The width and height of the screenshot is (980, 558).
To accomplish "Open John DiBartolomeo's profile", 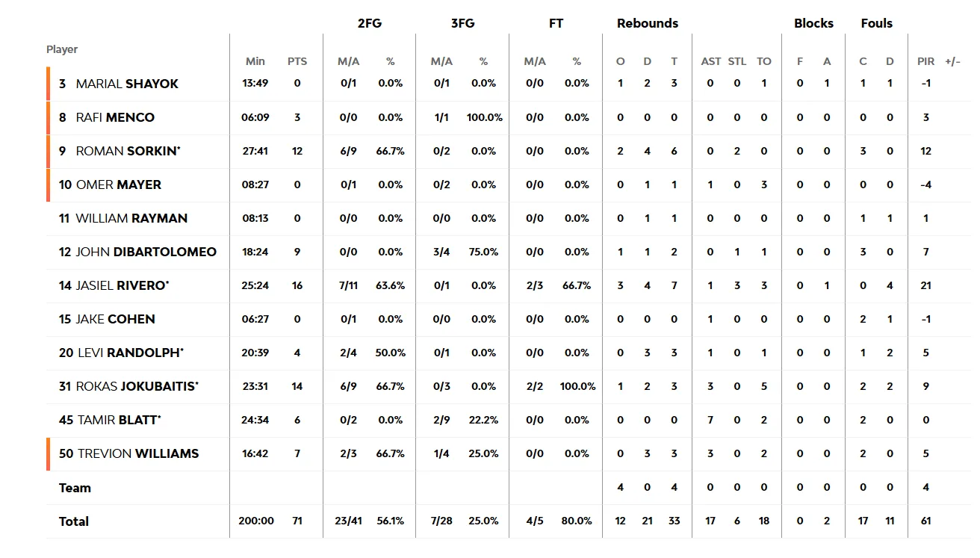I will (146, 252).
